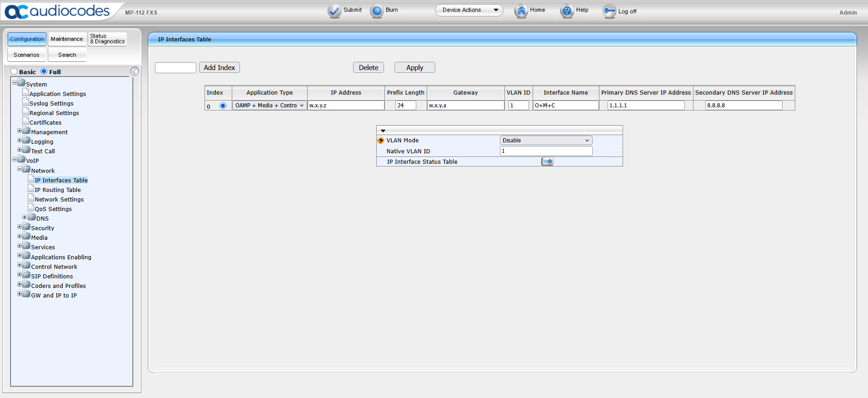
Task: Open the Application Type dropdown
Action: [269, 106]
